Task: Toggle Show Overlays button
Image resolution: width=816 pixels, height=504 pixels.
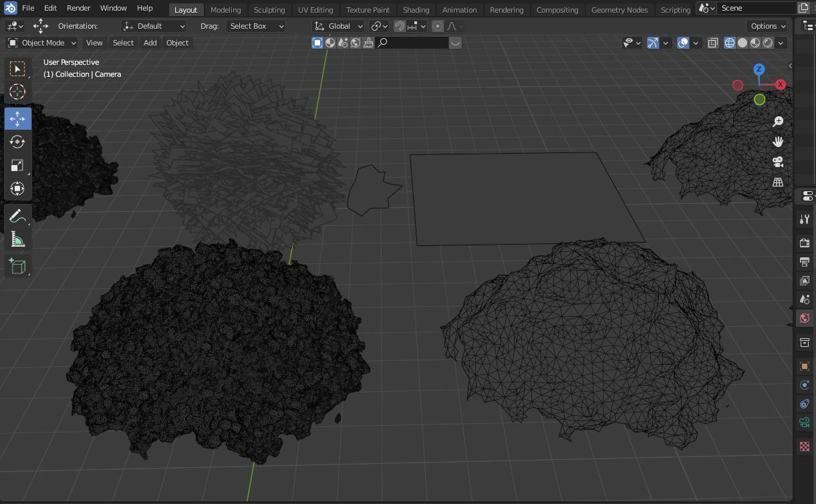Action: (683, 43)
